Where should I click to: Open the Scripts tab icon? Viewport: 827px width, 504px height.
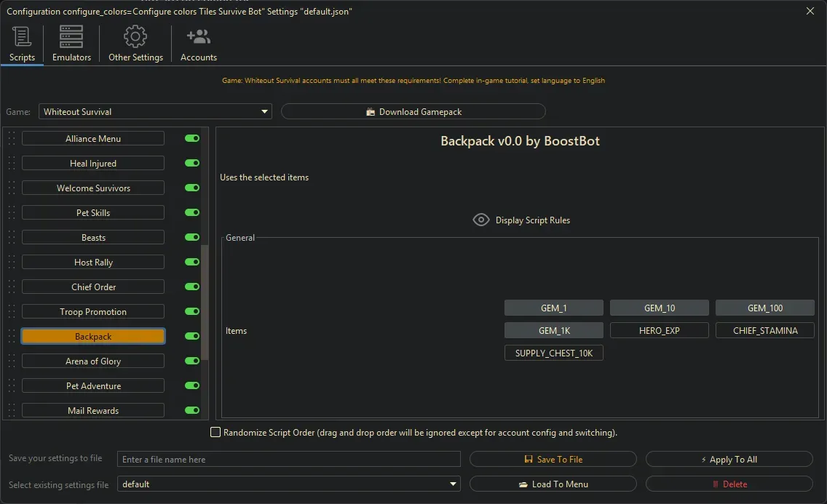pyautogui.click(x=22, y=36)
